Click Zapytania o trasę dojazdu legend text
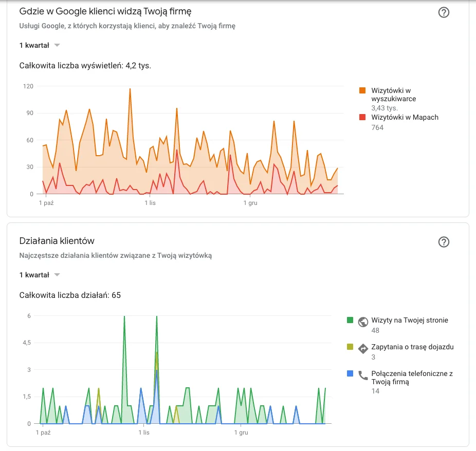 click(412, 347)
